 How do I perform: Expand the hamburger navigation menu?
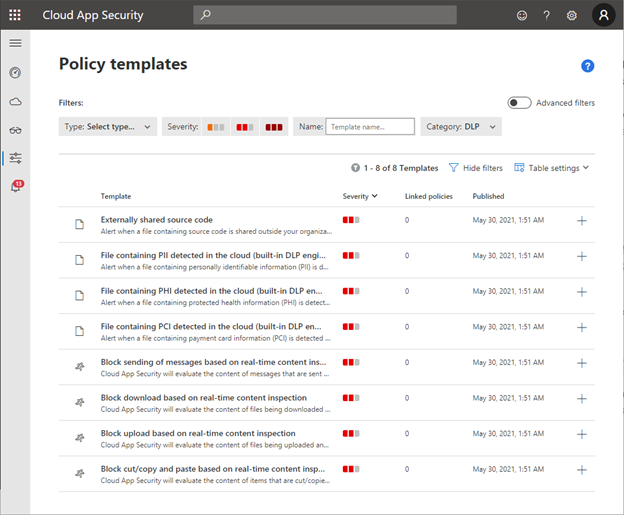(x=16, y=43)
